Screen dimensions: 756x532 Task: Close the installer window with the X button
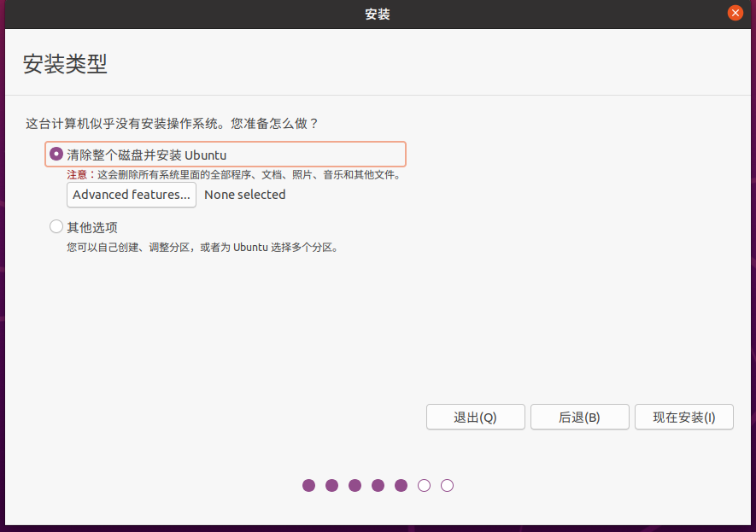(x=735, y=13)
